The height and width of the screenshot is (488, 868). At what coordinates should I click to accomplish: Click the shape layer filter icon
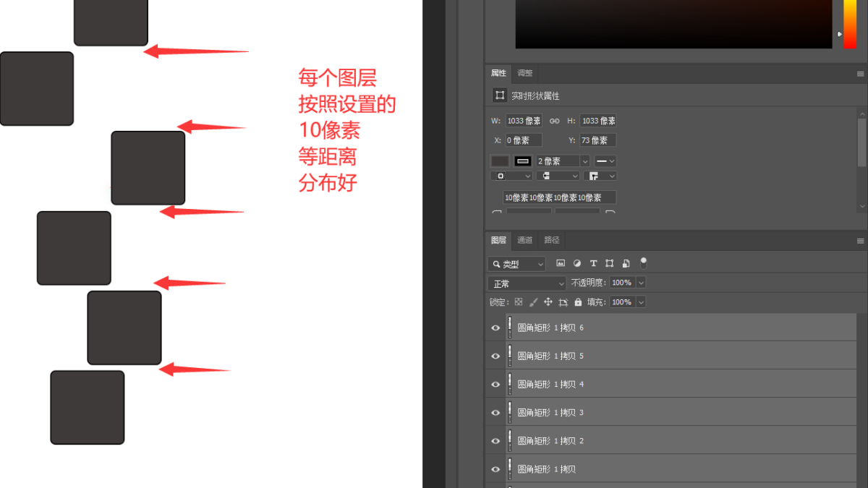[610, 264]
